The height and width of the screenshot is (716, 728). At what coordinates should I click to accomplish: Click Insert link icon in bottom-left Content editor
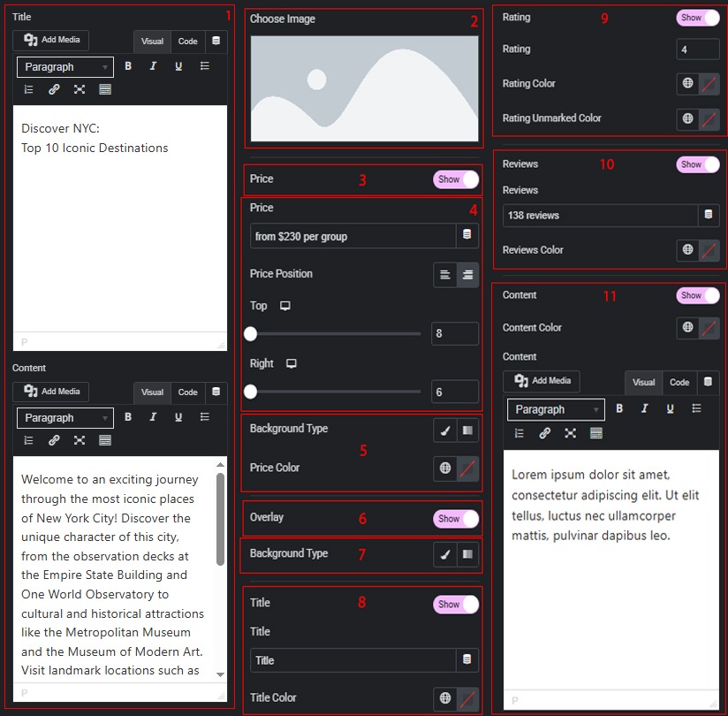tap(54, 440)
